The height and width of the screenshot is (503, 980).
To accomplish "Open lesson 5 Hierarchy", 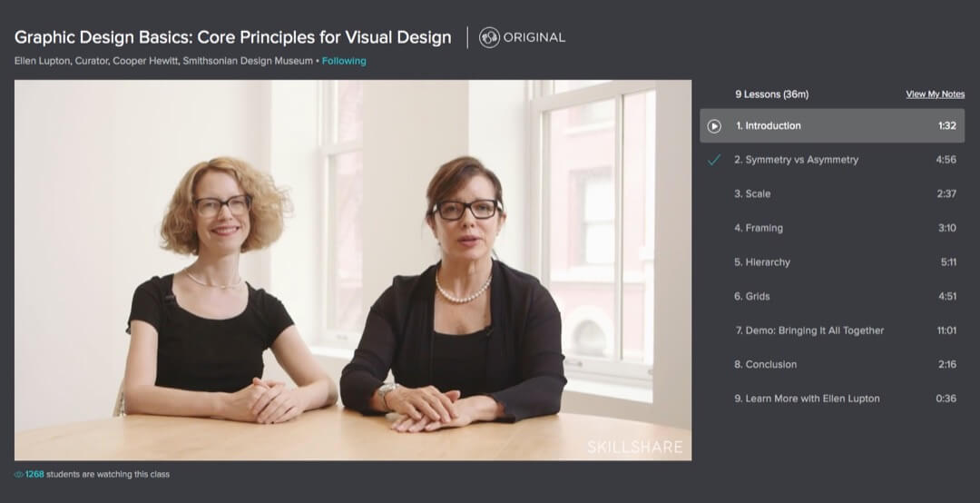I will coord(762,262).
